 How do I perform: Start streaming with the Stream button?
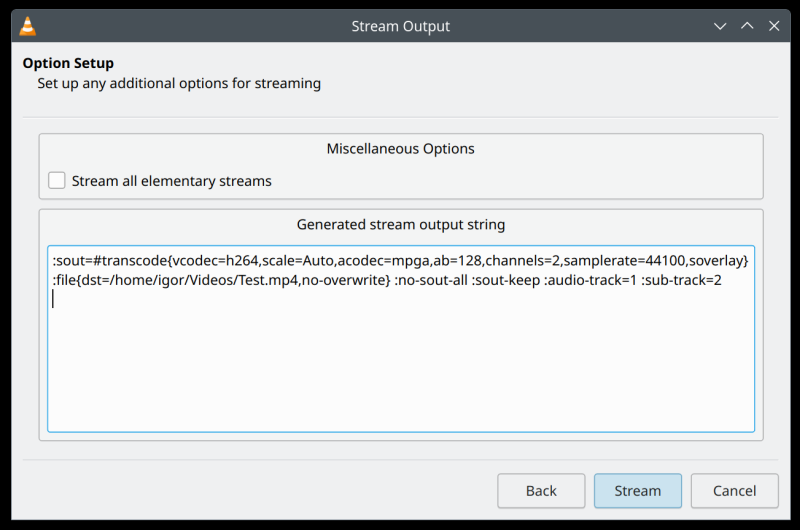(637, 491)
